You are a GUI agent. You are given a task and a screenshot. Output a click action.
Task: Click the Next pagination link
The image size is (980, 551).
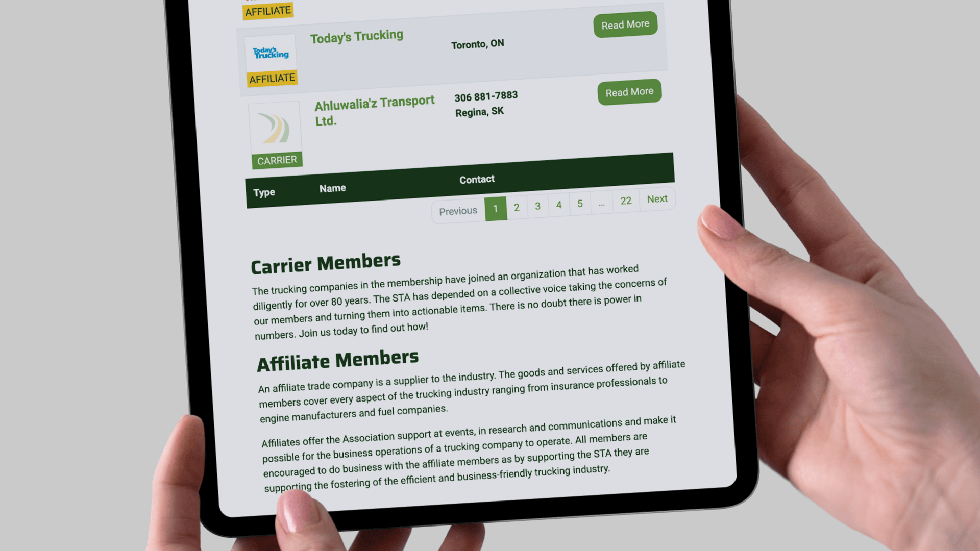point(657,198)
